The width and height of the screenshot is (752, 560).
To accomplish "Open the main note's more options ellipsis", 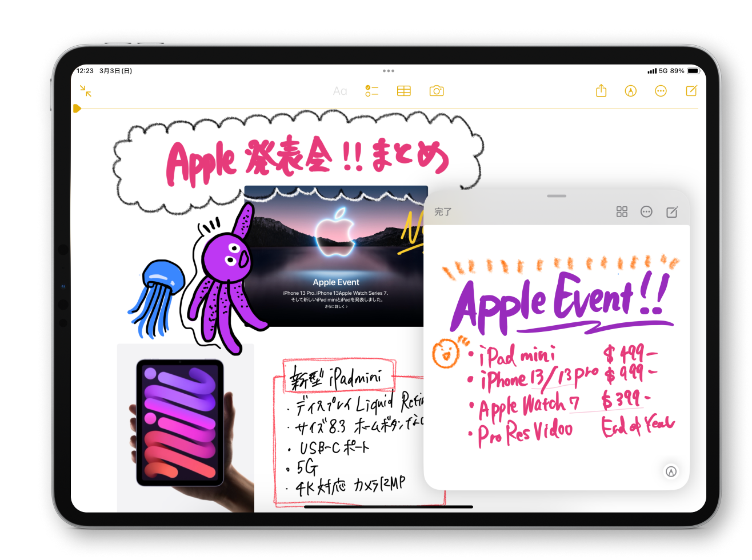I will [661, 91].
